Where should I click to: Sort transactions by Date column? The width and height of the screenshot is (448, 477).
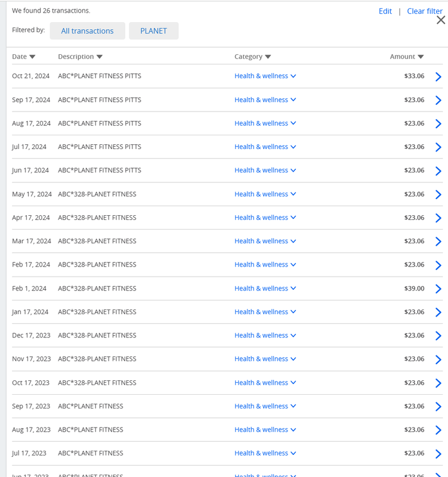tap(24, 57)
